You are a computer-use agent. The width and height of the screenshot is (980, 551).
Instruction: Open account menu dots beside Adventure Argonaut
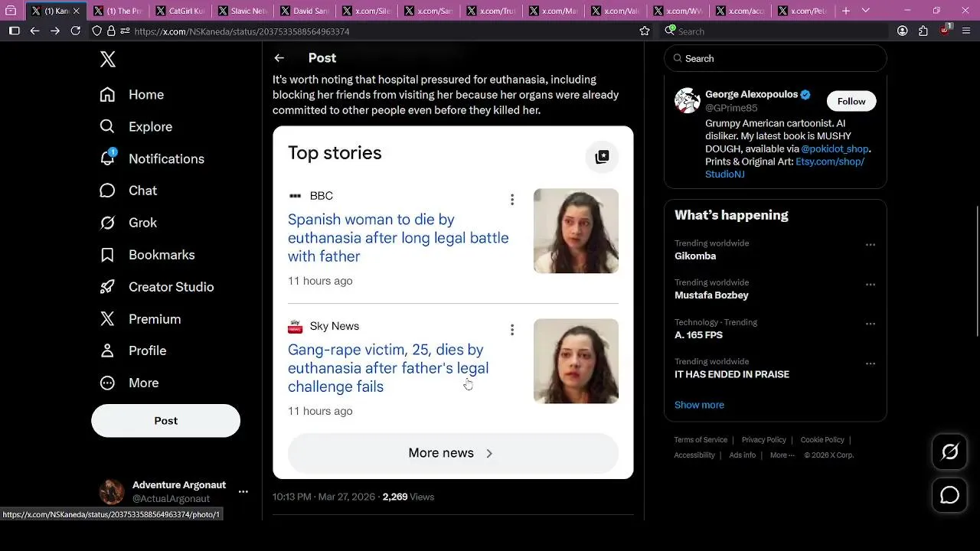243,491
